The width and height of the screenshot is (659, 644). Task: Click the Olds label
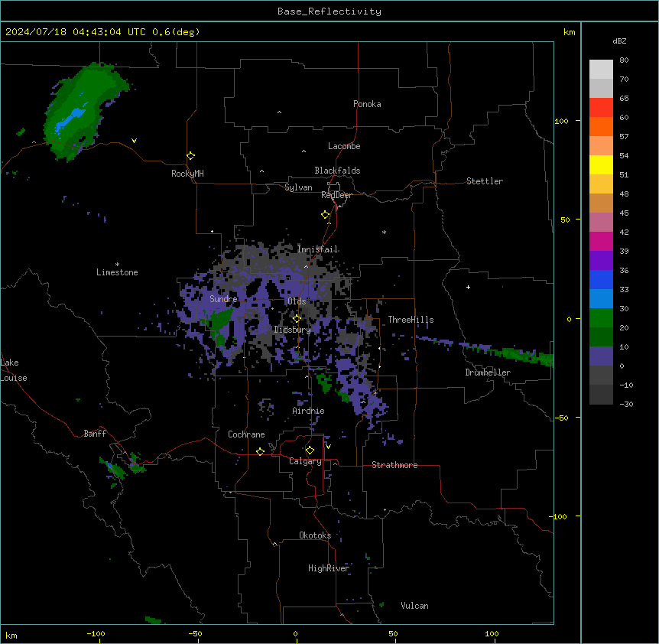(x=297, y=301)
